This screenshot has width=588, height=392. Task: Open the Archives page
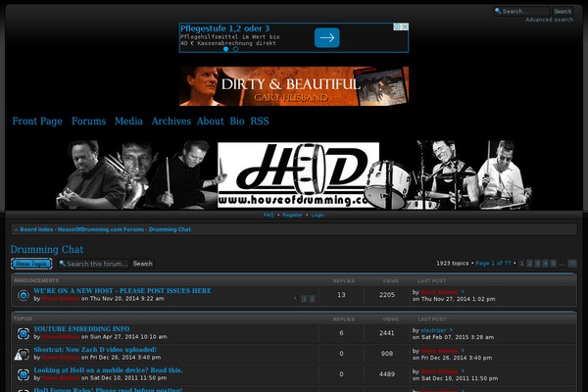pos(171,122)
